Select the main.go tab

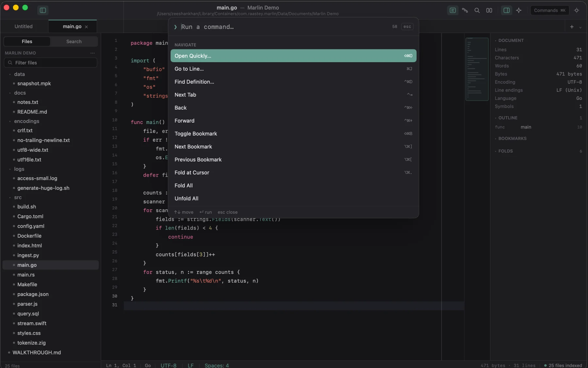72,26
